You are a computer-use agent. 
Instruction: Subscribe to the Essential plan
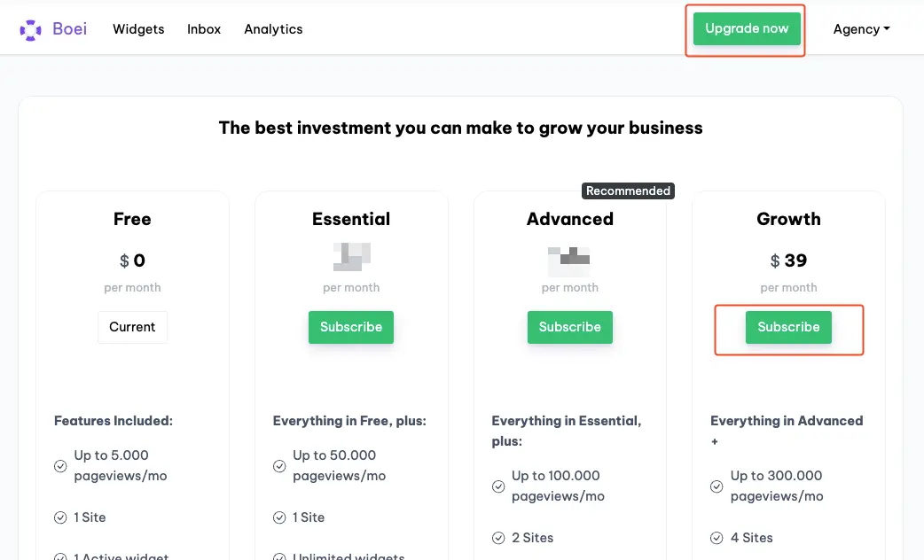click(351, 327)
